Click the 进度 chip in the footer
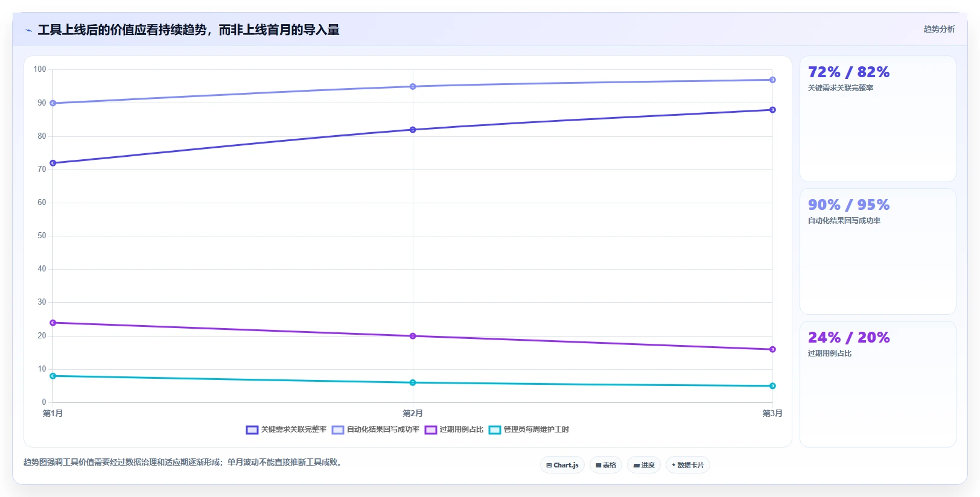Screen dimensions: 980x497 (x=644, y=465)
